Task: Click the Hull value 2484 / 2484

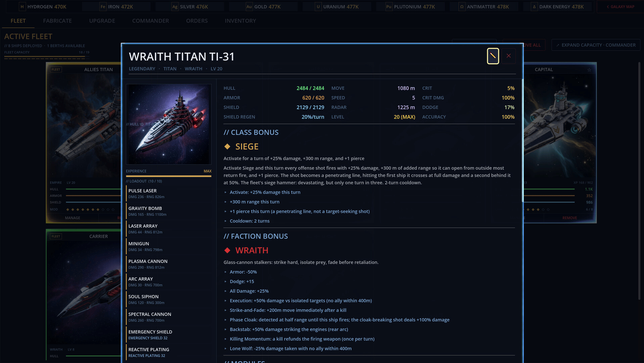Action: coord(310,88)
